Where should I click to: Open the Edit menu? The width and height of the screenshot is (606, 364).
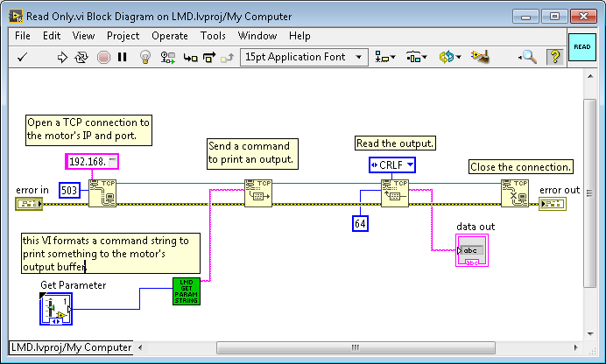[x=52, y=36]
